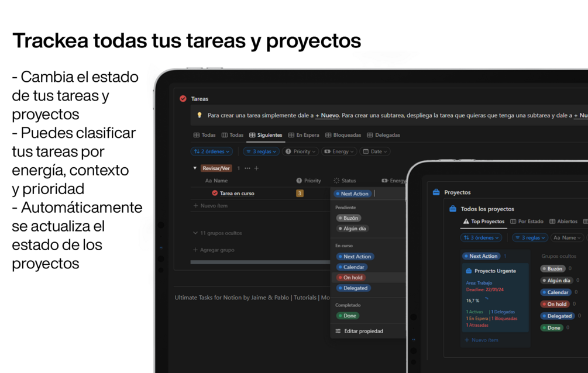Click Deadline: 22/01/24 on the project card
The image size is (588, 373).
484,289
